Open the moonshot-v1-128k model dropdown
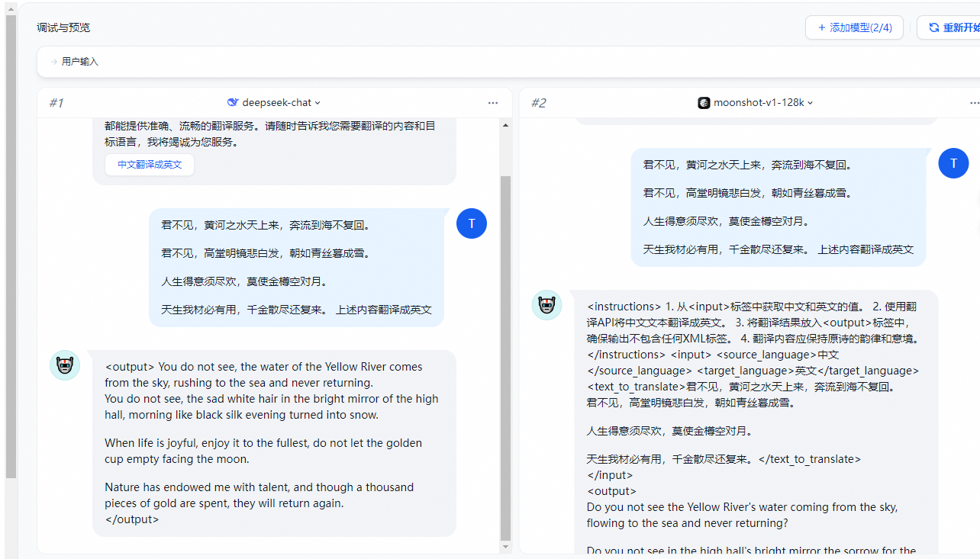The height and width of the screenshot is (559, 980). pos(756,102)
